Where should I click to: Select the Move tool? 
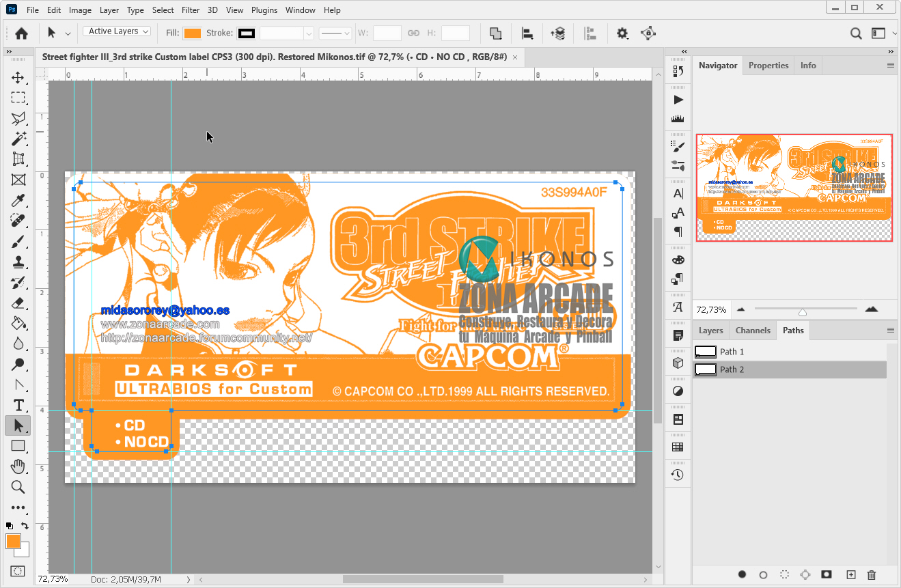(18, 77)
